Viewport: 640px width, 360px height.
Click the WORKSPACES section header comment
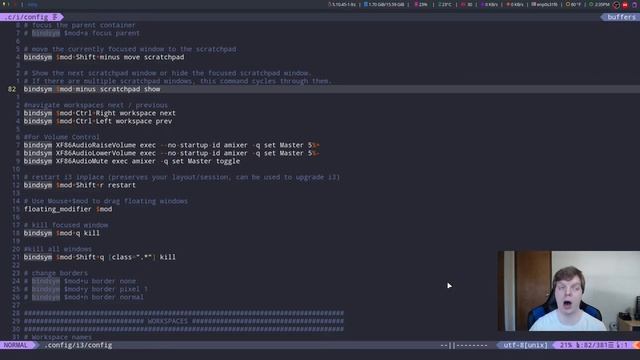click(184, 321)
